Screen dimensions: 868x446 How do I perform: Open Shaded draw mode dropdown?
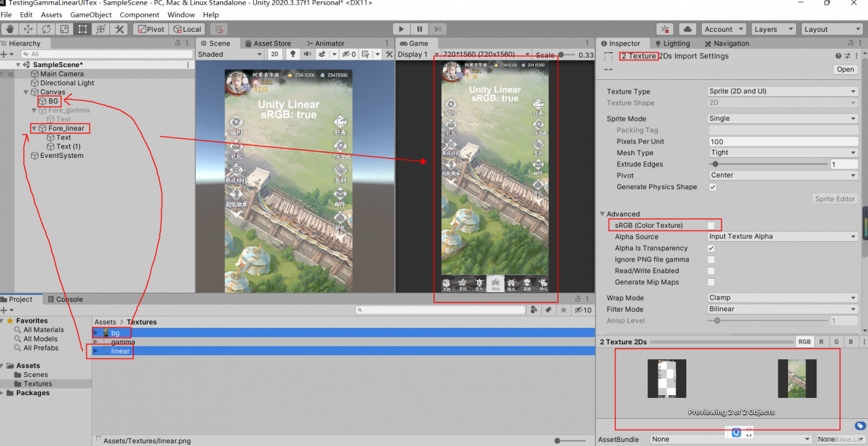pos(230,54)
